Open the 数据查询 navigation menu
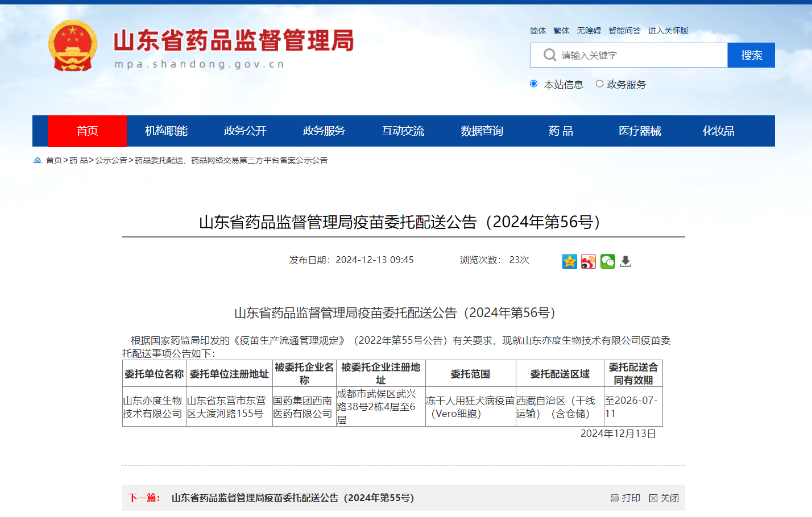The image size is (812, 517). (x=482, y=131)
